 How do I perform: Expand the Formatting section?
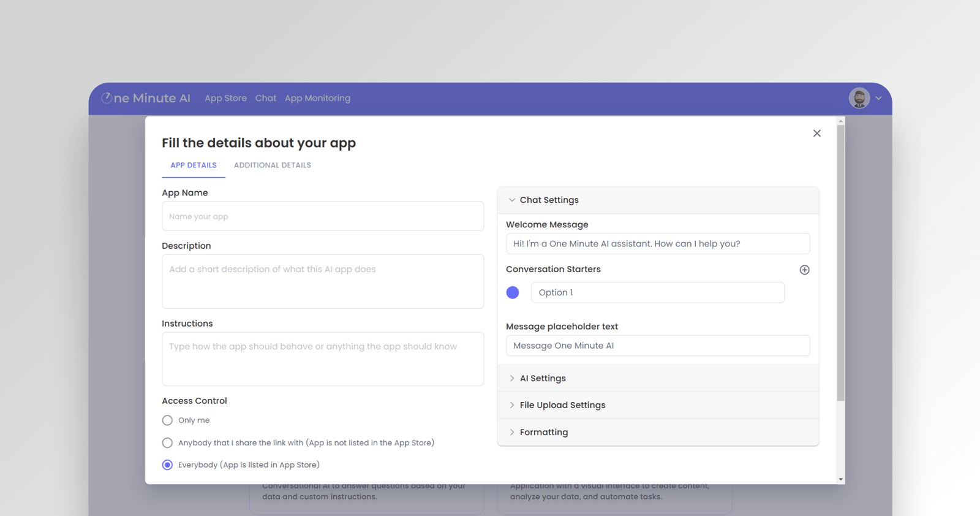click(658, 432)
